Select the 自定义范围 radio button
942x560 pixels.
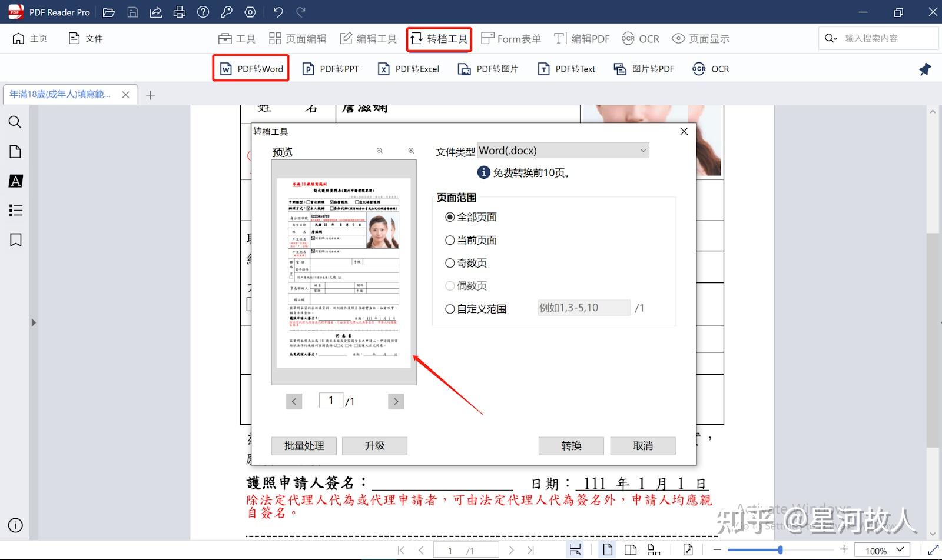449,308
